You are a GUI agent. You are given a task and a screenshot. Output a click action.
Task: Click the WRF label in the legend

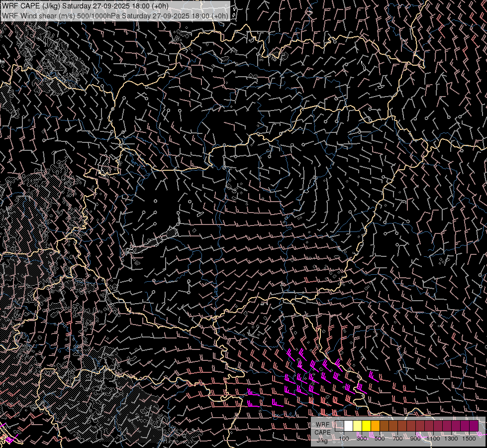tap(322, 425)
